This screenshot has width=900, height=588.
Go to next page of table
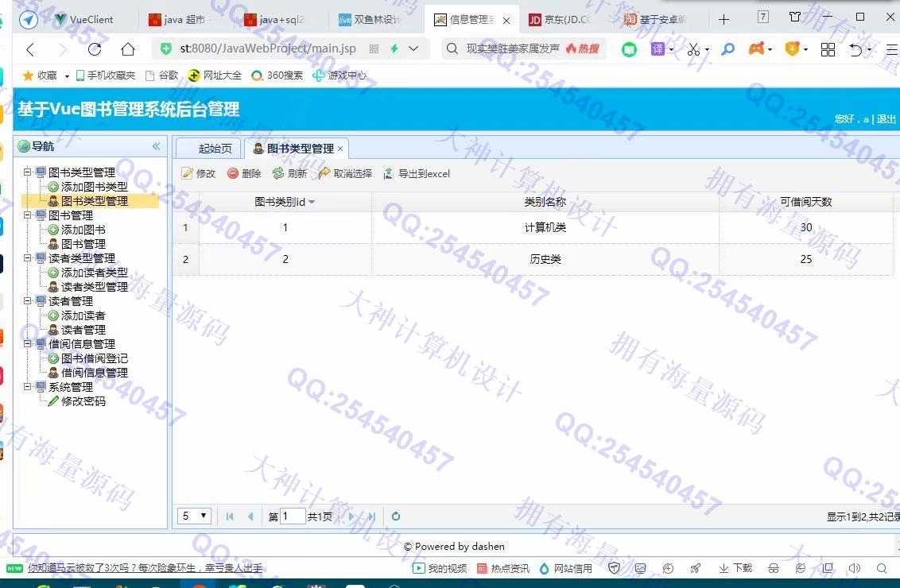351,516
